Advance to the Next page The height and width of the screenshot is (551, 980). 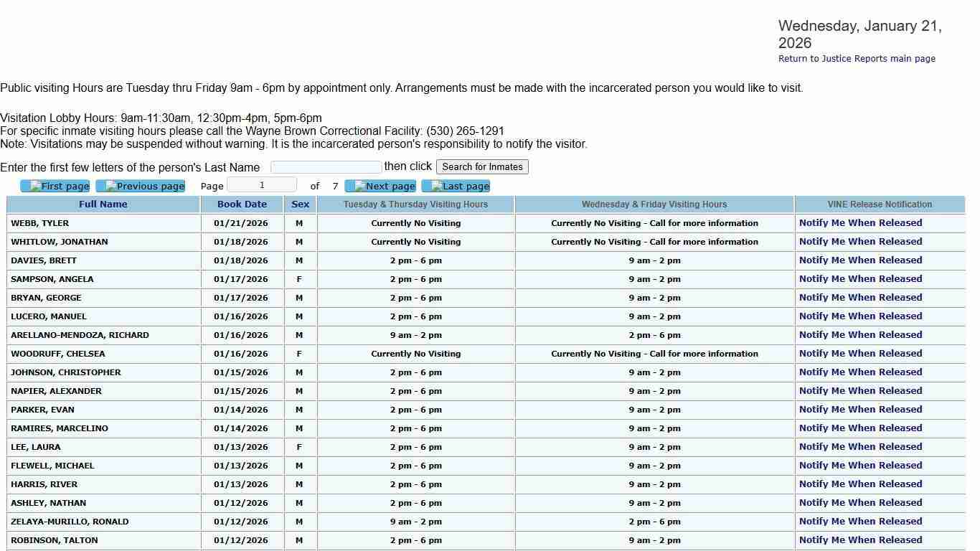(380, 187)
